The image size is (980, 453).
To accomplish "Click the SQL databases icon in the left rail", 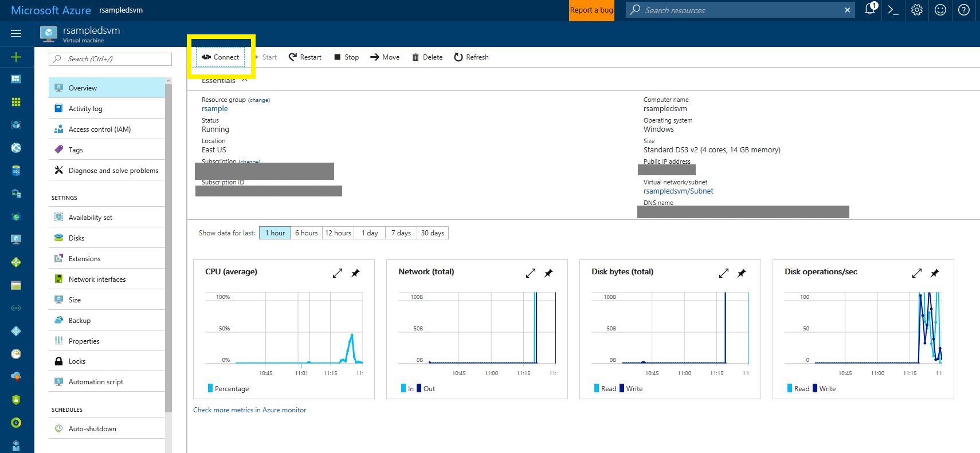I will 16,171.
